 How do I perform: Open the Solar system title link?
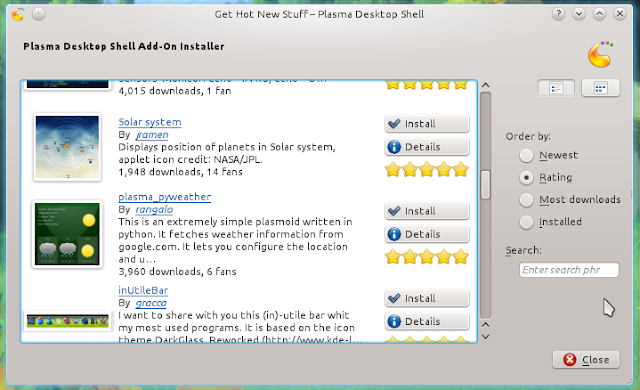click(x=150, y=122)
